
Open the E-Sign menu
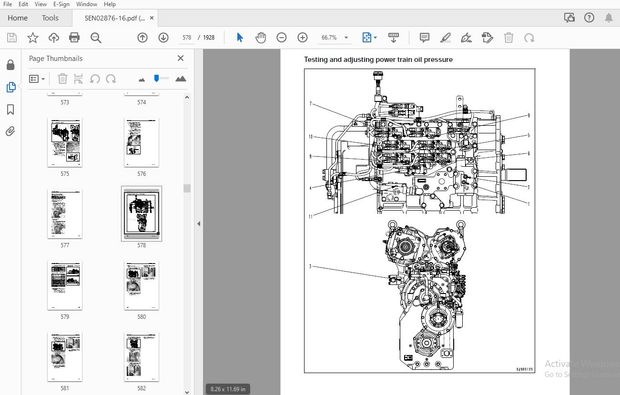point(61,4)
